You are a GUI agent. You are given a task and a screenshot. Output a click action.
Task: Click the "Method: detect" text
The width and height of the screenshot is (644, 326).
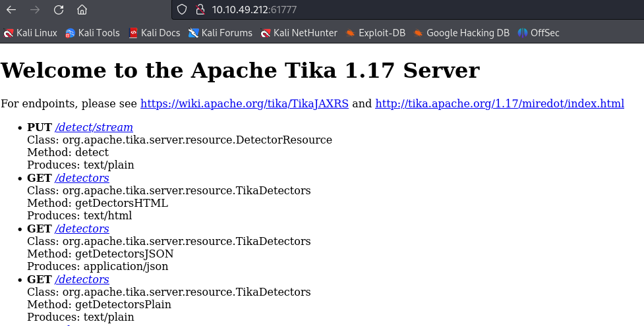pyautogui.click(x=68, y=152)
